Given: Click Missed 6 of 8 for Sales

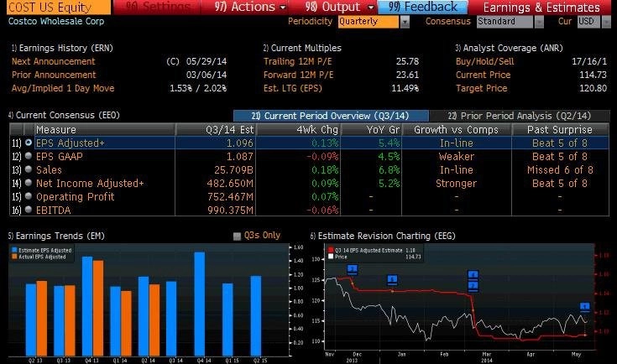Looking at the screenshot, I should coord(560,170).
